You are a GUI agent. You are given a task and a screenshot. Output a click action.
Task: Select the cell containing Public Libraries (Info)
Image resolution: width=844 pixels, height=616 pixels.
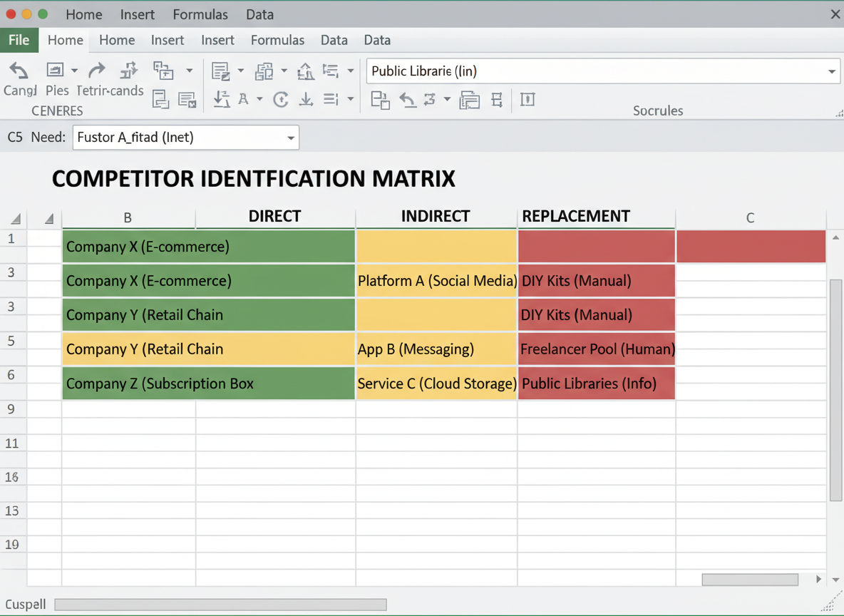(x=596, y=383)
